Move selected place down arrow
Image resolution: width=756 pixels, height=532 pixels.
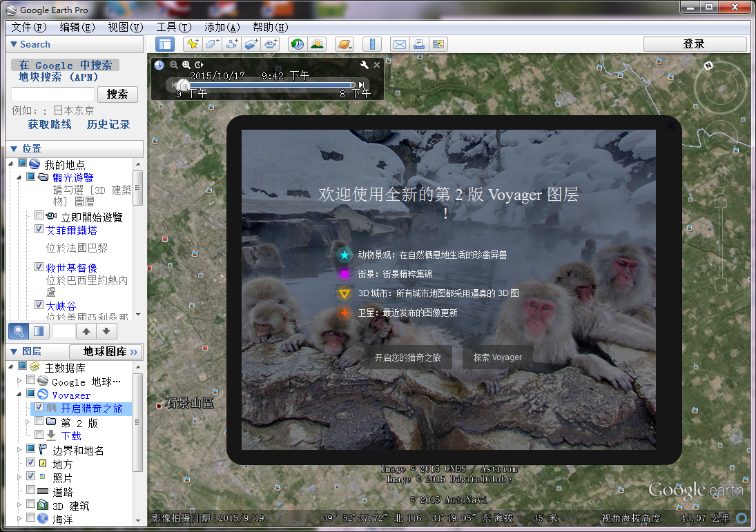click(x=106, y=331)
